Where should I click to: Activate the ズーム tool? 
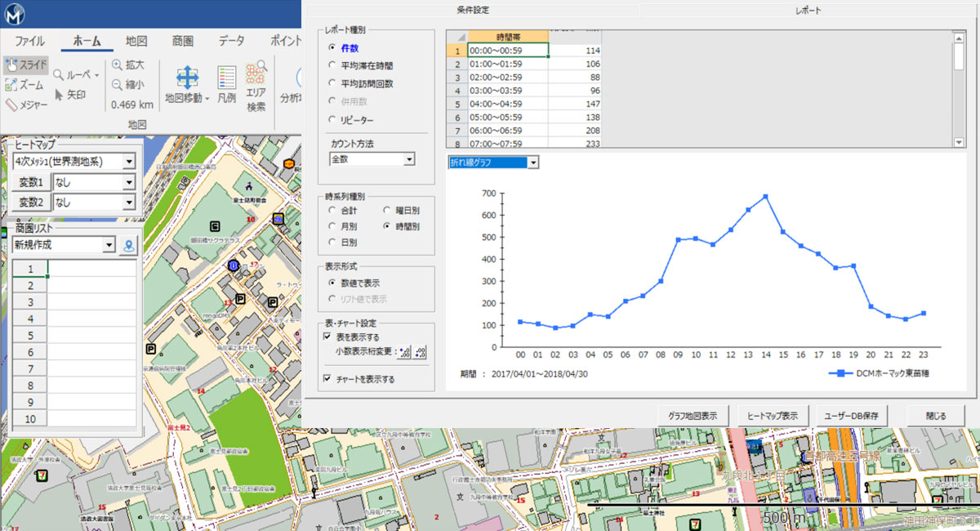coord(24,85)
